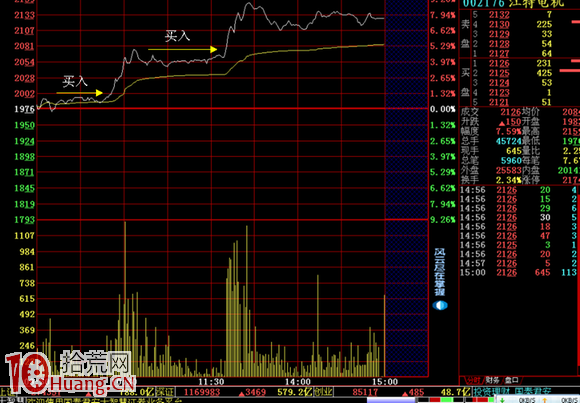Click the red triangle before 3469

[x=242, y=392]
